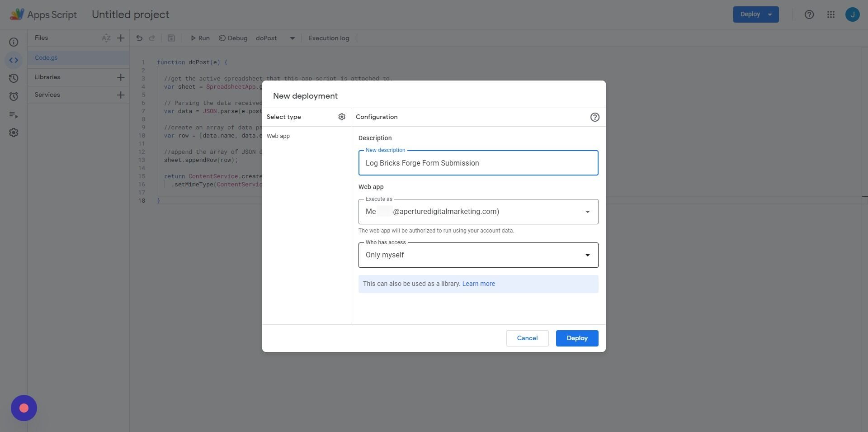Screen dimensions: 868x432
Task: Open the Triggers panel
Action: pos(14,96)
